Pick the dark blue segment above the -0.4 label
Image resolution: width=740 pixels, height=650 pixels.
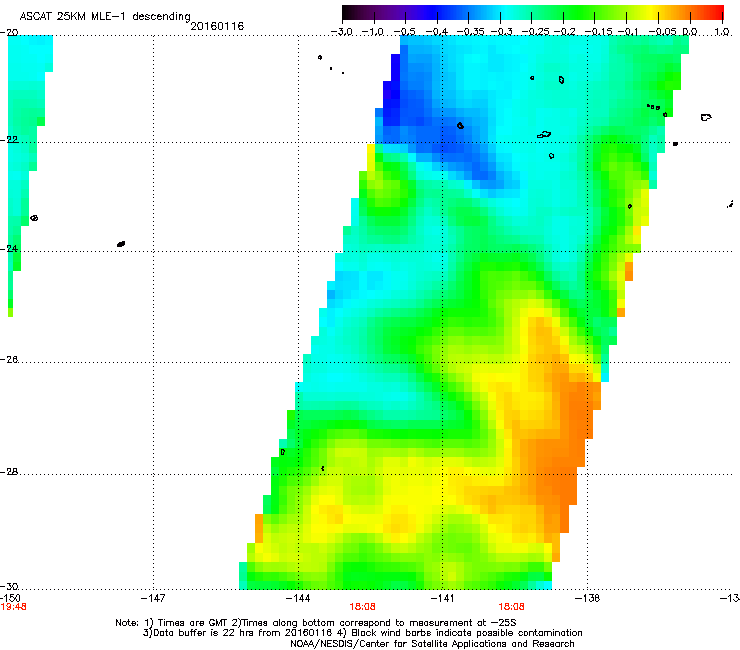437,12
